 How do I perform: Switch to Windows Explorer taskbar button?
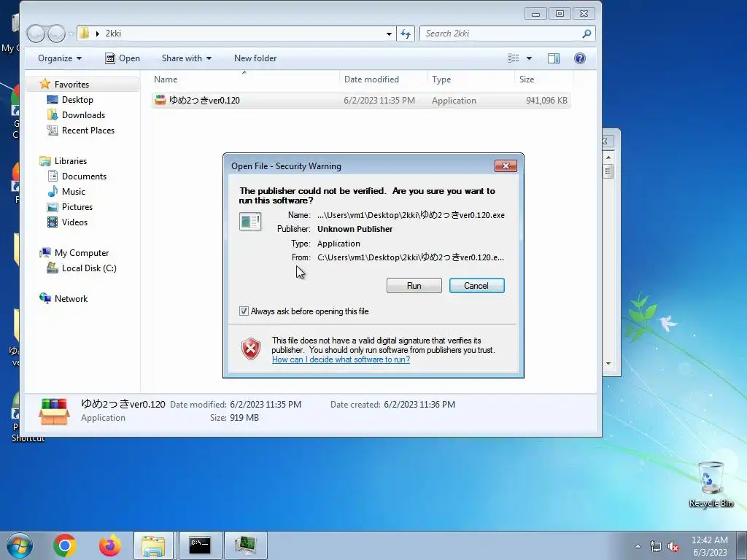click(x=153, y=545)
